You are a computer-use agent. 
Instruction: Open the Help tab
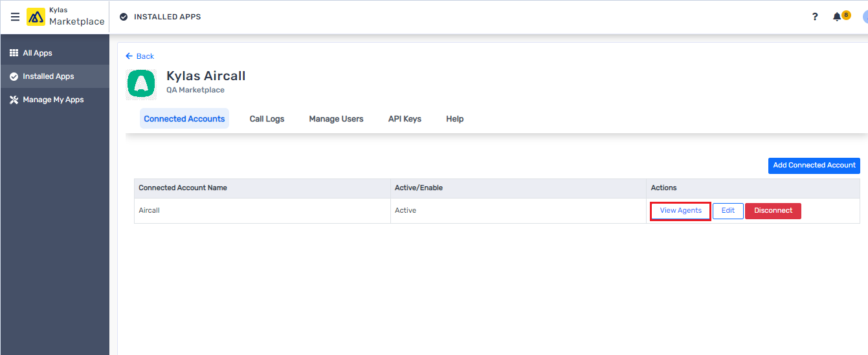[x=455, y=119]
